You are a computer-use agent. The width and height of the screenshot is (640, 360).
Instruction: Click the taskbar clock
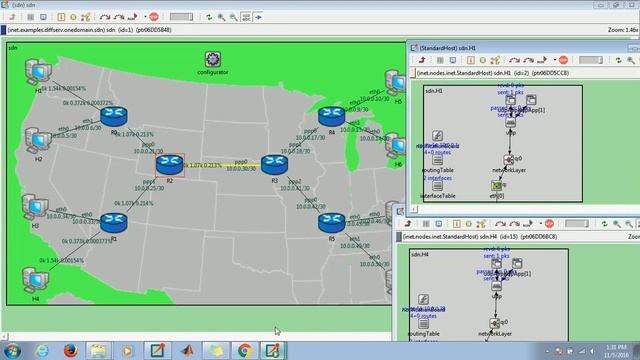(x=617, y=351)
